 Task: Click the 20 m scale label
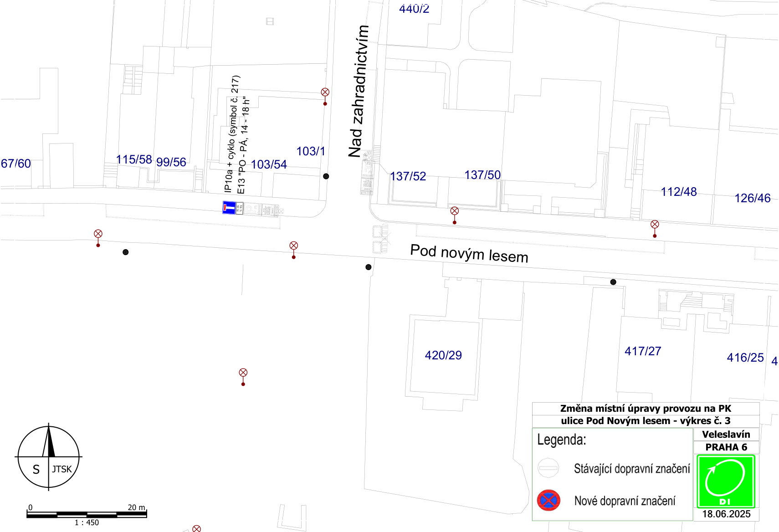tap(136, 507)
